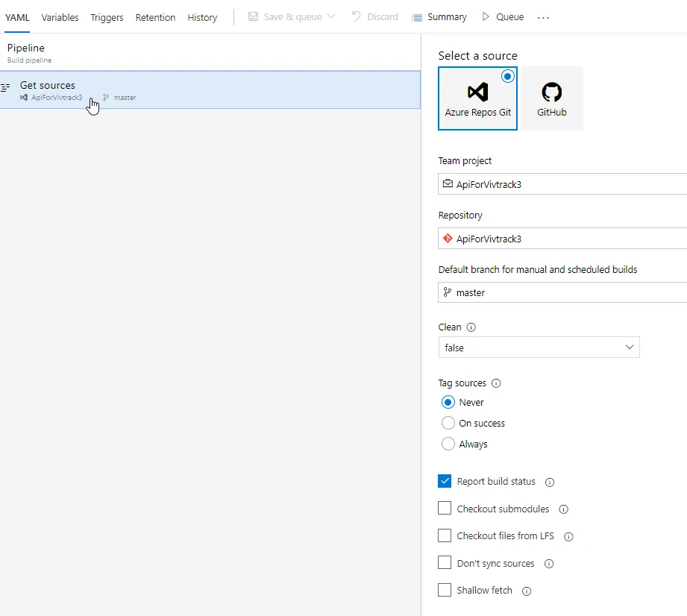The width and height of the screenshot is (687, 616).
Task: Select the Get sources pipeline row
Action: pos(210,90)
